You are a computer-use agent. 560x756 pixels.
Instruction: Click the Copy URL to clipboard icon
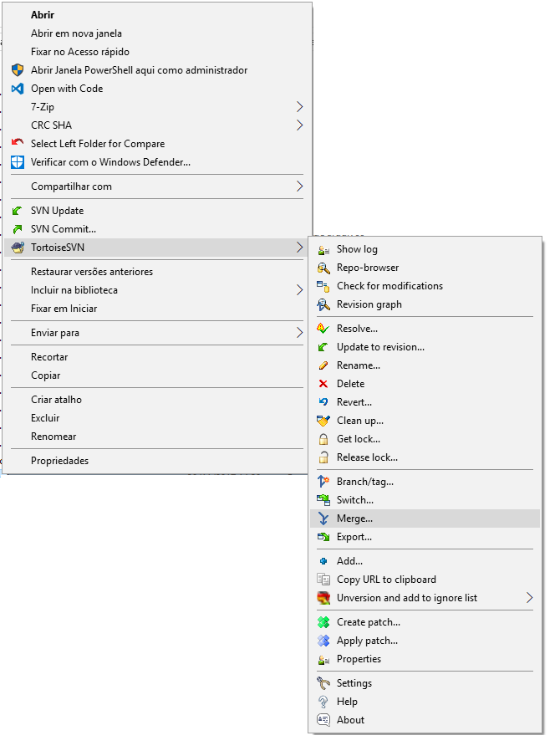pyautogui.click(x=323, y=580)
